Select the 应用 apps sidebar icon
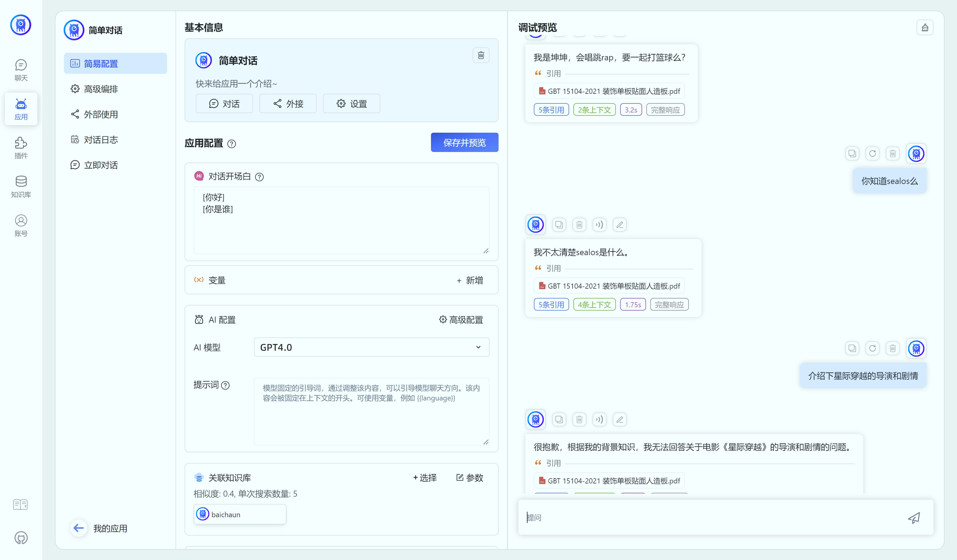Screen dimensions: 957x560 pyautogui.click(x=21, y=109)
